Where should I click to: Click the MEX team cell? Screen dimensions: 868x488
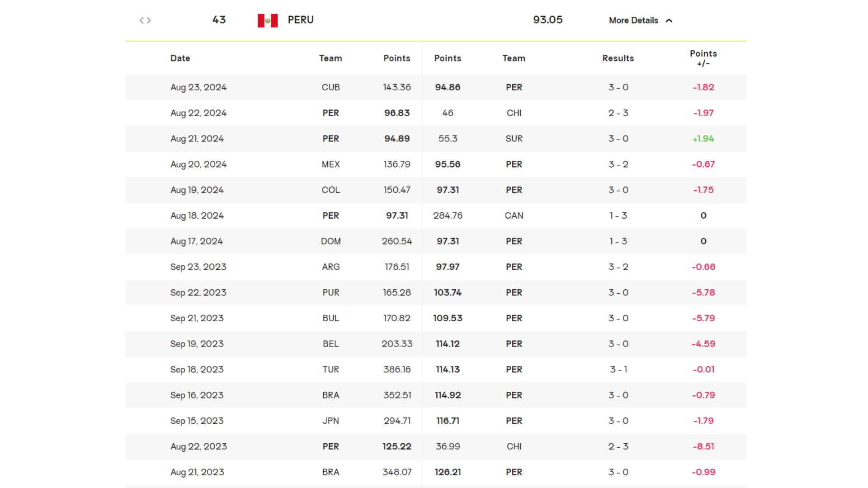pyautogui.click(x=330, y=164)
